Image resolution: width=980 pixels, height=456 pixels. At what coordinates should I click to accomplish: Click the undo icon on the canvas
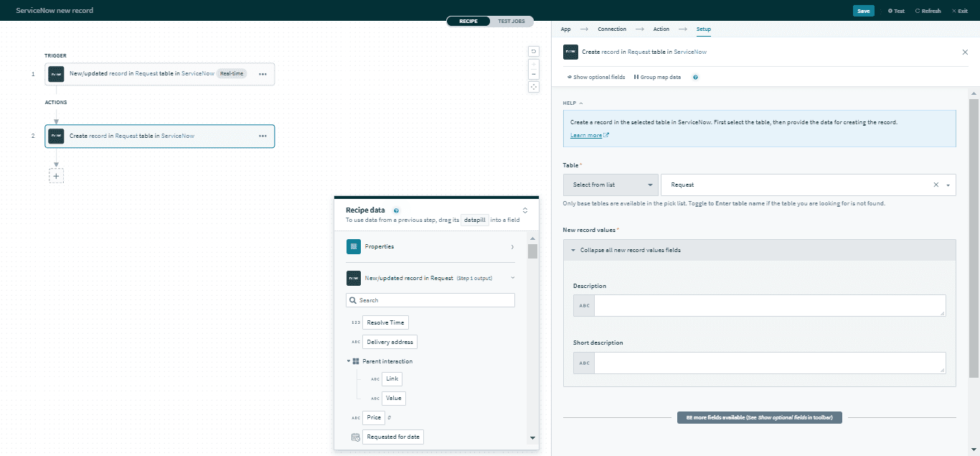[533, 51]
